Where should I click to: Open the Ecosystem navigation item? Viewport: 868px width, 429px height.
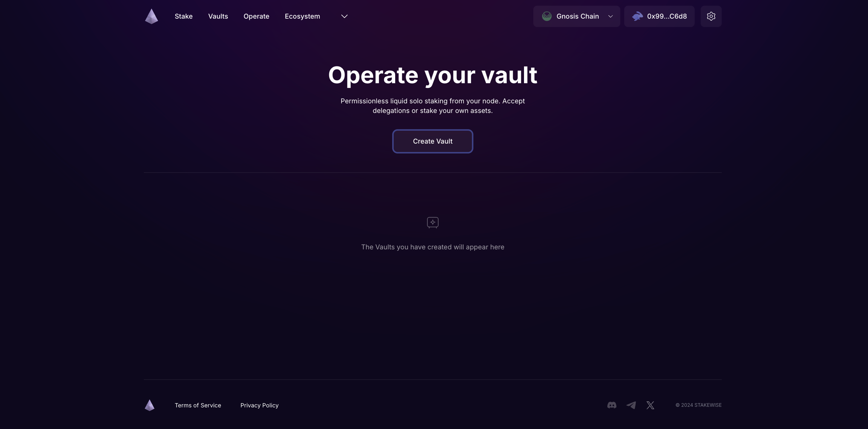[302, 16]
